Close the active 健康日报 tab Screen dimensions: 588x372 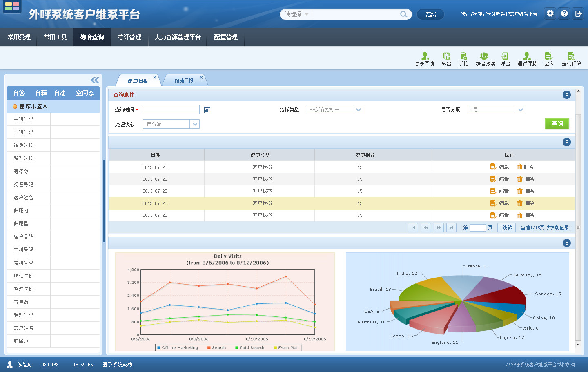coord(155,77)
